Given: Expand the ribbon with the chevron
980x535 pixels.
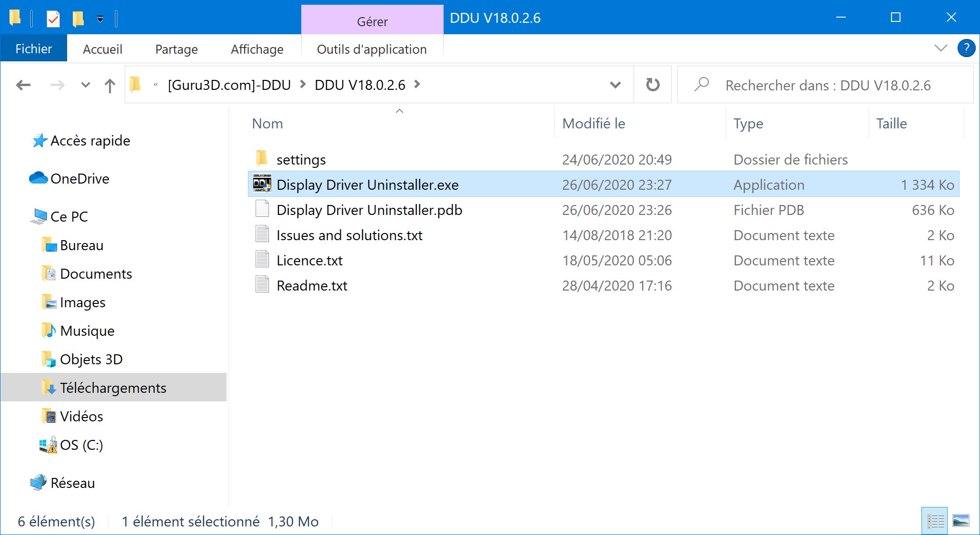Looking at the screenshot, I should pos(940,48).
